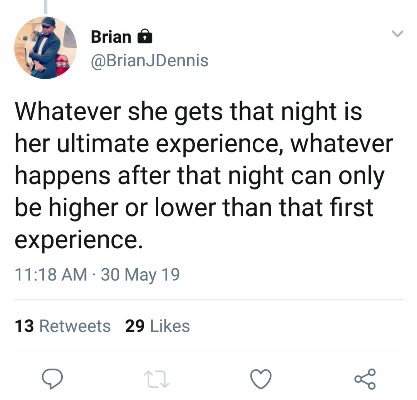
Task: Select the line 'Whatever she gets that night is'
Action: pyautogui.click(x=188, y=112)
